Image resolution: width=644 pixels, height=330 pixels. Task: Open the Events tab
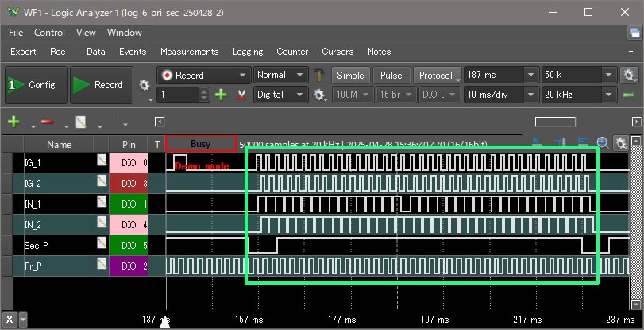(x=133, y=52)
